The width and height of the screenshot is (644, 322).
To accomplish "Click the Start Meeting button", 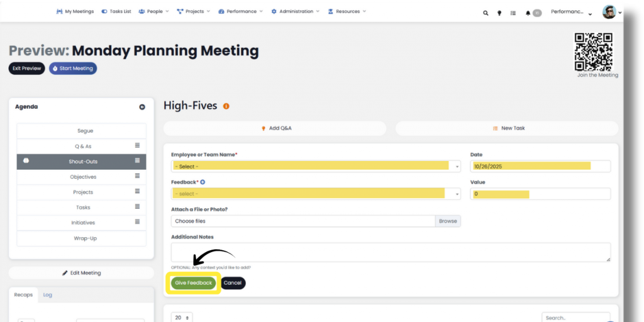I will [x=73, y=69].
